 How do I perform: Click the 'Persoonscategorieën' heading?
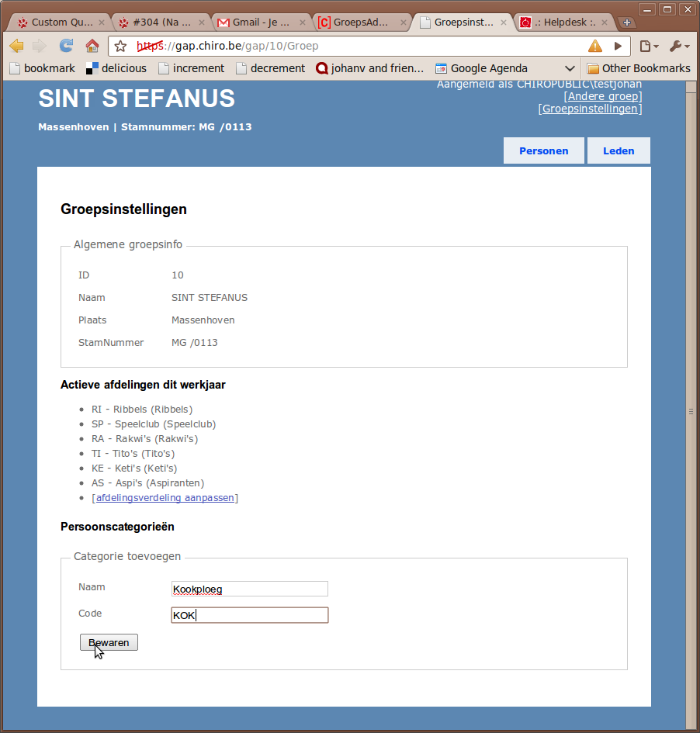(x=117, y=527)
